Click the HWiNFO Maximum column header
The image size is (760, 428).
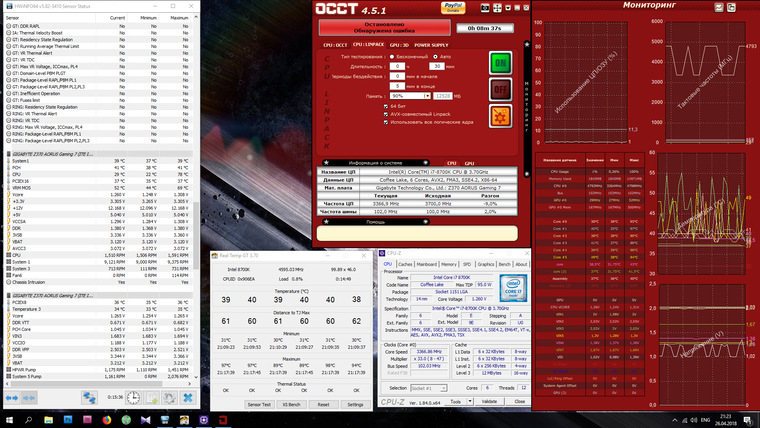click(179, 18)
